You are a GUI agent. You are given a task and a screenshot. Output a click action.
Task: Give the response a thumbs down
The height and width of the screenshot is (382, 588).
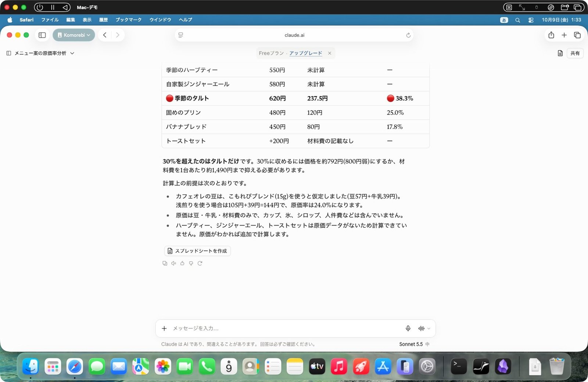click(x=191, y=263)
